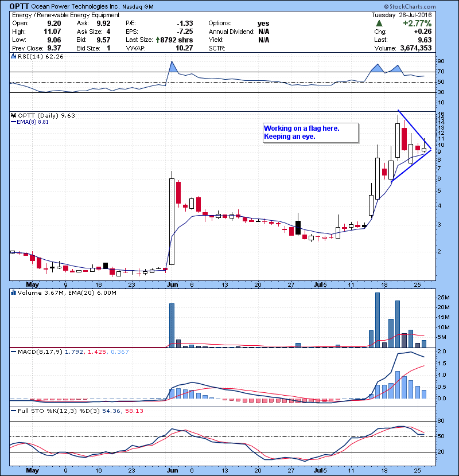Select the date Tuesday 26-Jul-2016
Viewport: 459px width, 476px height.
[x=401, y=15]
